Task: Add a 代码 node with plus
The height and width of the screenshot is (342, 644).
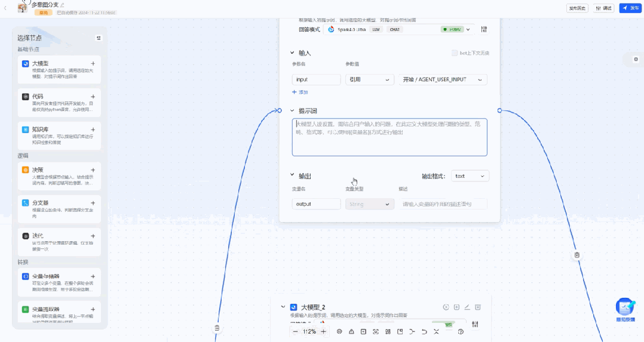Action: coord(93,97)
